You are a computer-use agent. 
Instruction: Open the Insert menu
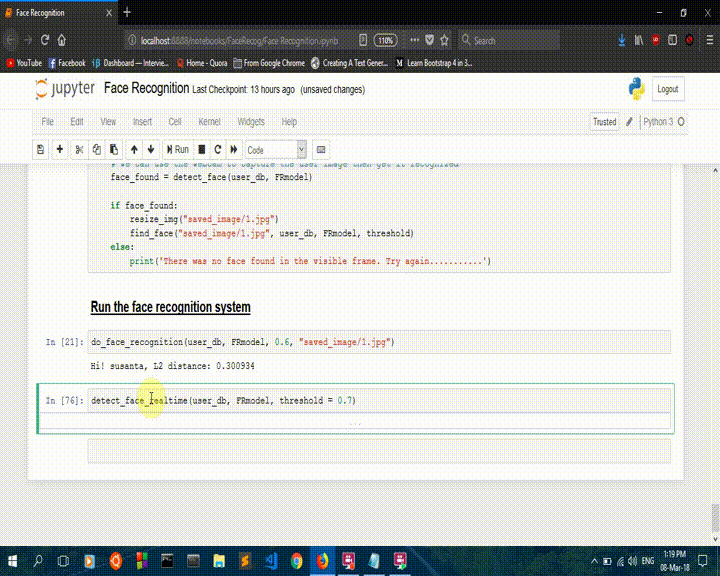(142, 122)
